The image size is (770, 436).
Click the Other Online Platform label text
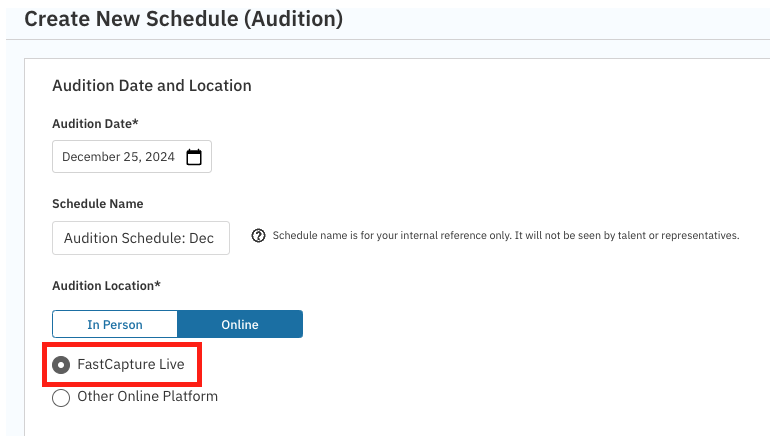point(147,396)
